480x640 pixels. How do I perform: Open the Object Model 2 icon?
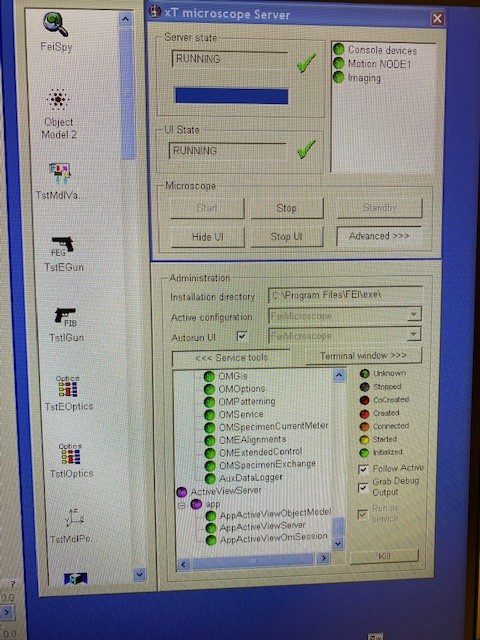58,100
